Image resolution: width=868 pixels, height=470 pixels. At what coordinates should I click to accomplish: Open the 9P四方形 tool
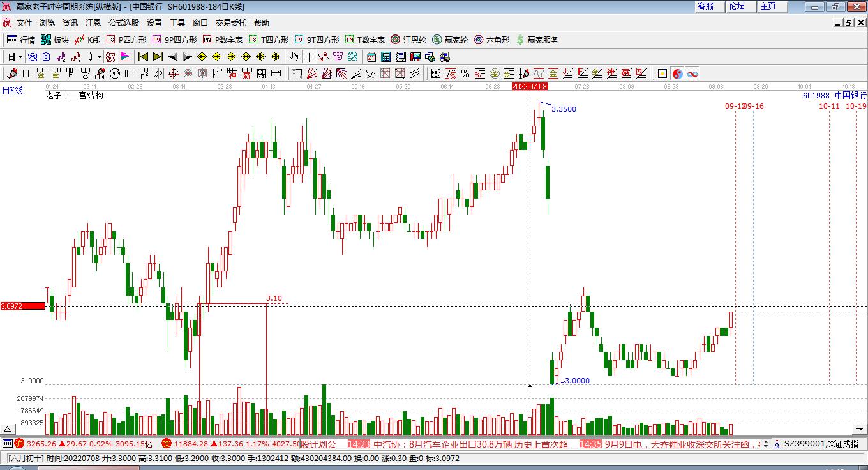(x=174, y=40)
